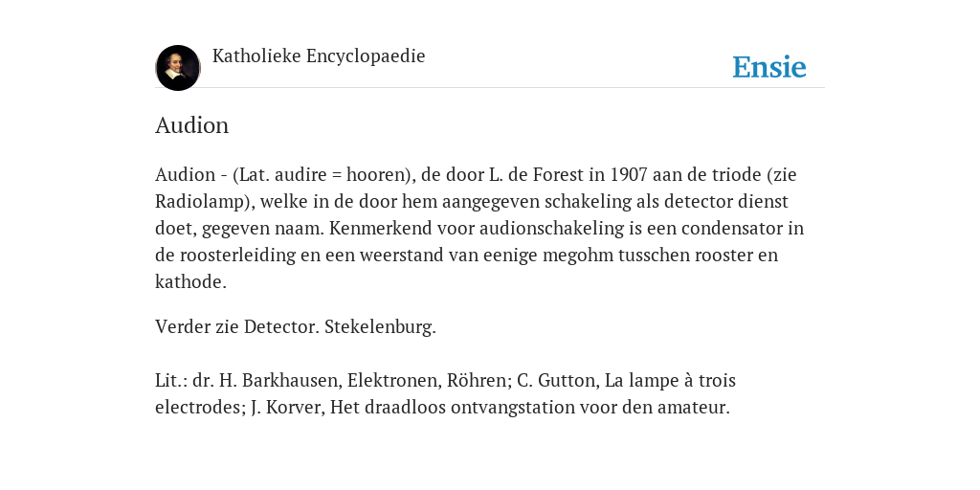Viewport: 980px width, 490px height.
Task: Click the author name Stekelenburg
Action: 380,327
